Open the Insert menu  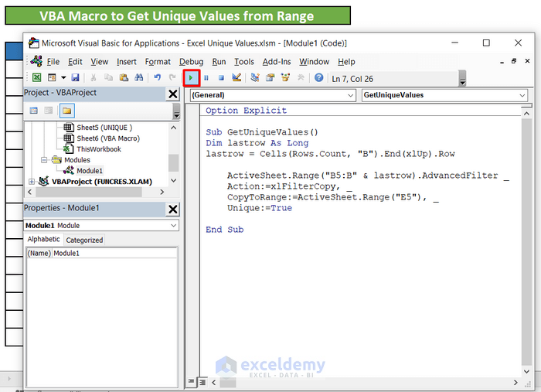tap(126, 62)
